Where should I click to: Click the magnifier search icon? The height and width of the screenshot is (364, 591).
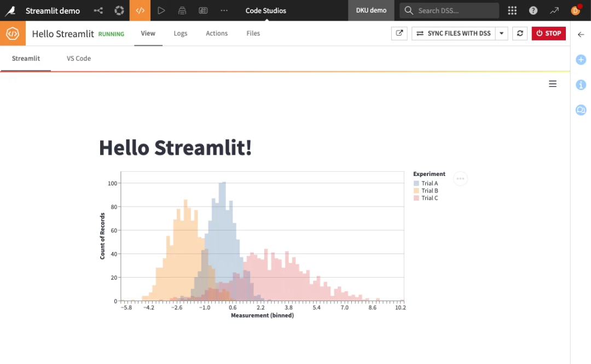[409, 10]
